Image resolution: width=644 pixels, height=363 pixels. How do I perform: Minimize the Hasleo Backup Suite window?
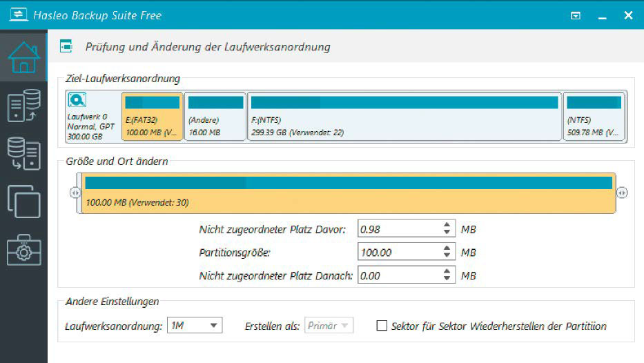tap(602, 17)
